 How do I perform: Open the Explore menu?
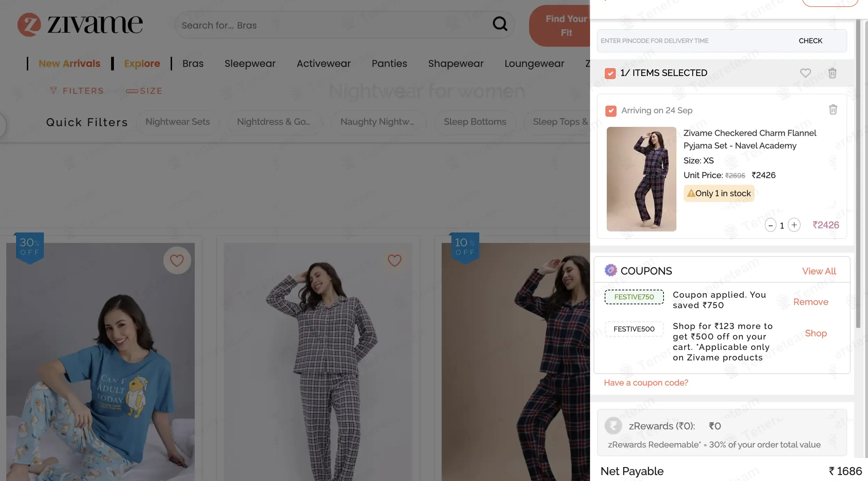(x=142, y=63)
